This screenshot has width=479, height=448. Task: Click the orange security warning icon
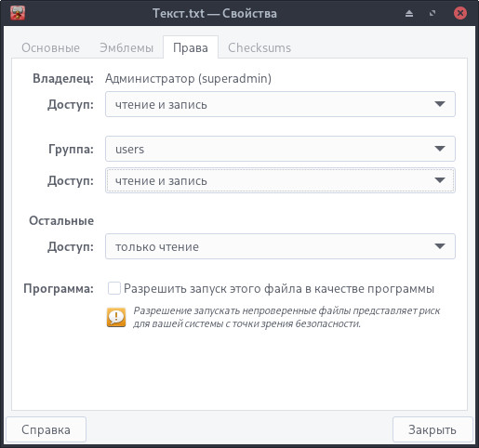[x=116, y=317]
